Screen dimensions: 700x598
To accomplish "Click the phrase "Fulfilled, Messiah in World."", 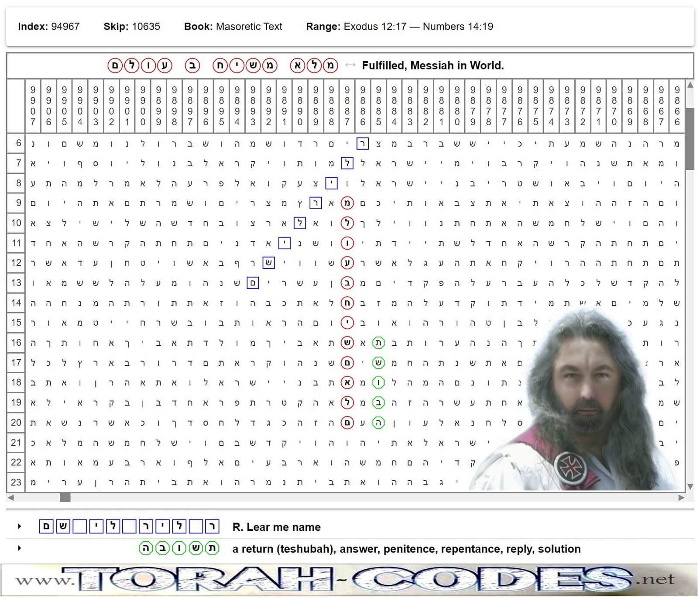I will tap(432, 65).
